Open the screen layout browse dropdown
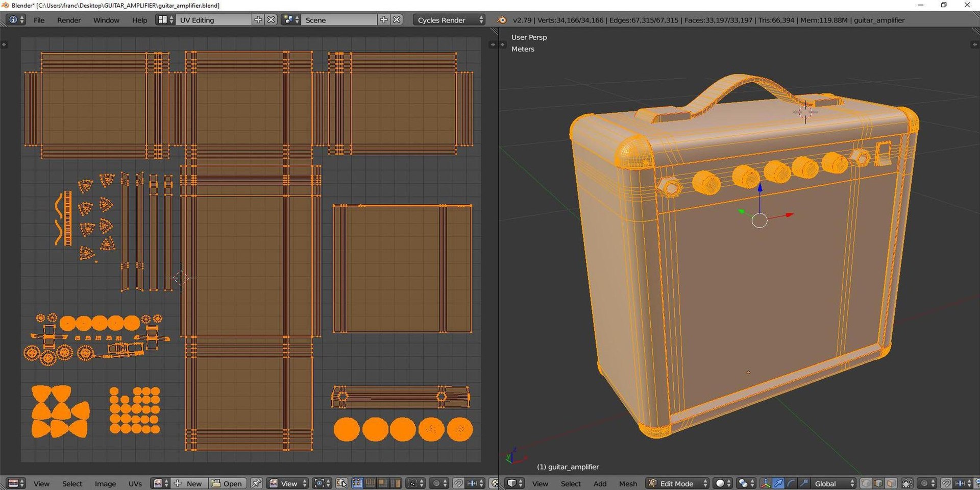This screenshot has height=490, width=980. pos(165,20)
